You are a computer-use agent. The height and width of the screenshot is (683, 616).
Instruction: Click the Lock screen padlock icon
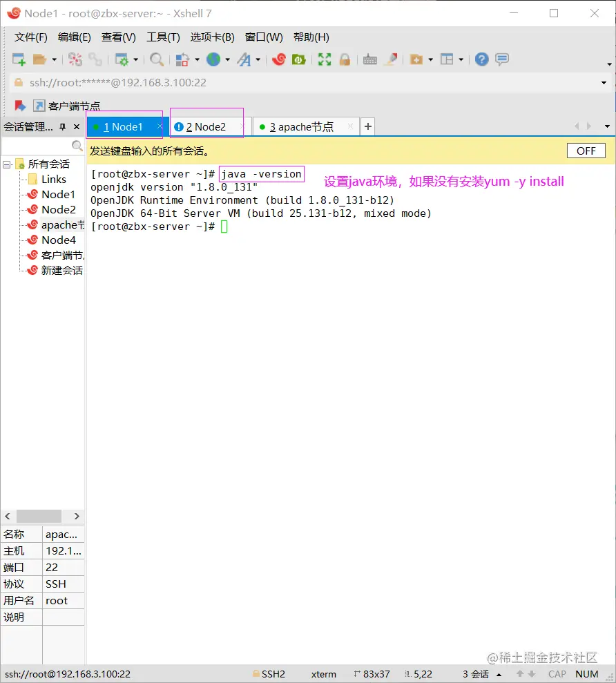click(345, 59)
